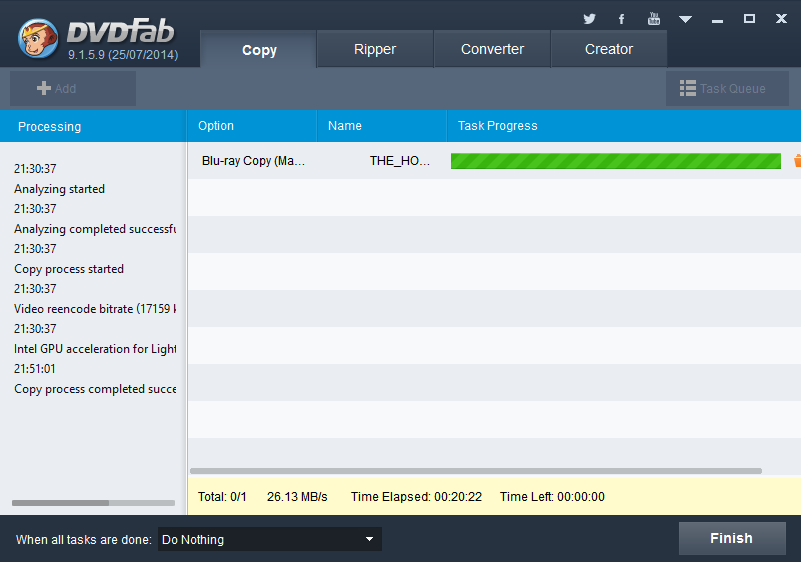This screenshot has width=801, height=562.
Task: Switch to the Creator tab
Action: coord(609,49)
